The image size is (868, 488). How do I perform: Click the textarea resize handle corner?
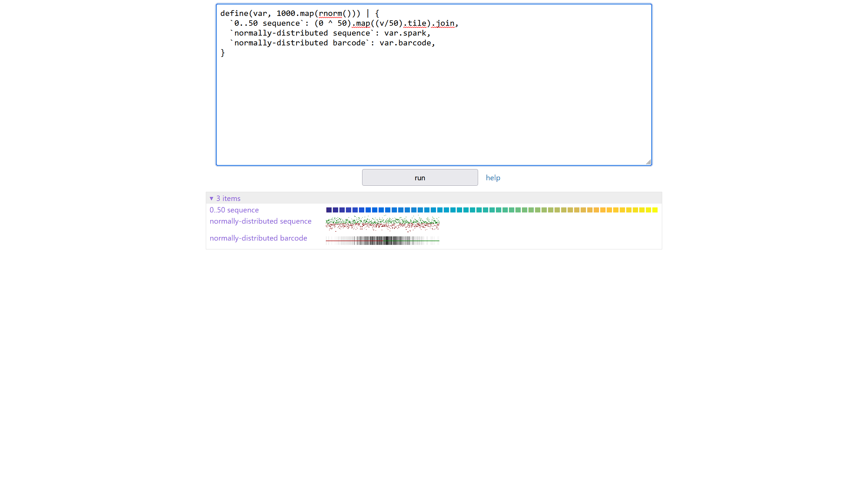tap(648, 162)
